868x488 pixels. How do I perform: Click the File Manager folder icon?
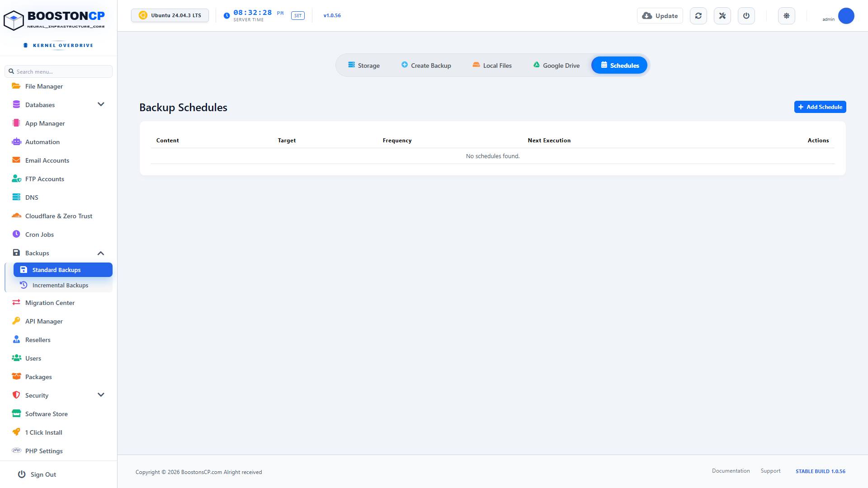click(16, 86)
